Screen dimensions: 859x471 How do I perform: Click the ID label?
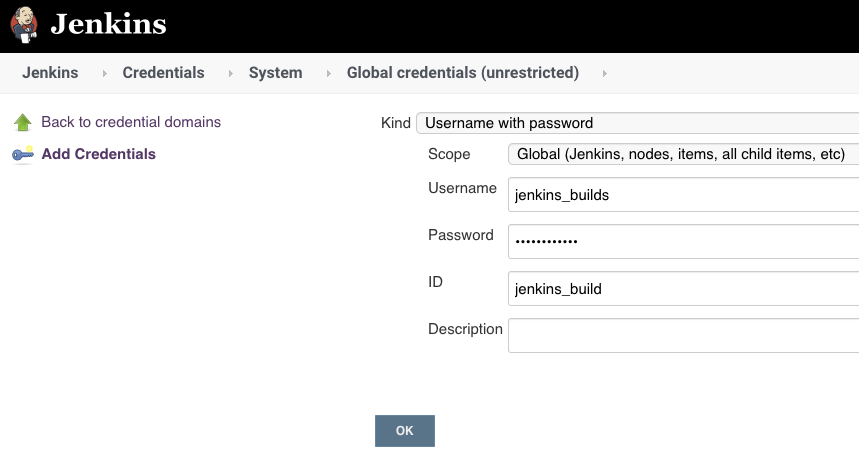436,282
